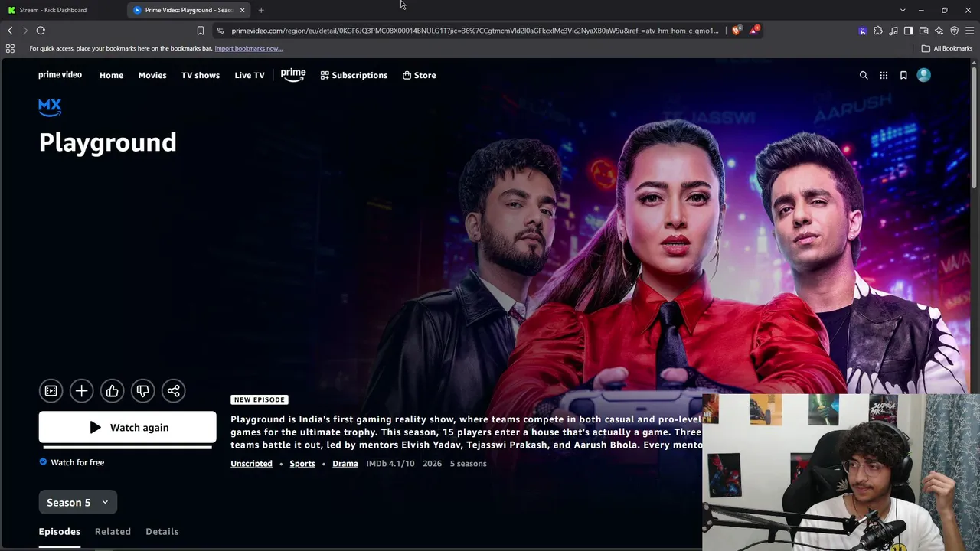Click the IMDb 4.1/10 rating text
The image size is (980, 551).
pos(390,464)
